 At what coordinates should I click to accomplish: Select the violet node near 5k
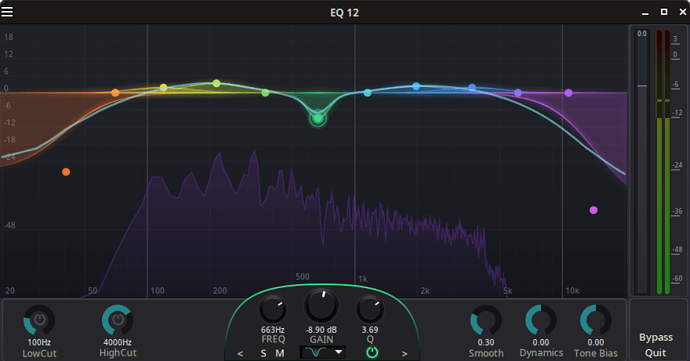[x=518, y=93]
